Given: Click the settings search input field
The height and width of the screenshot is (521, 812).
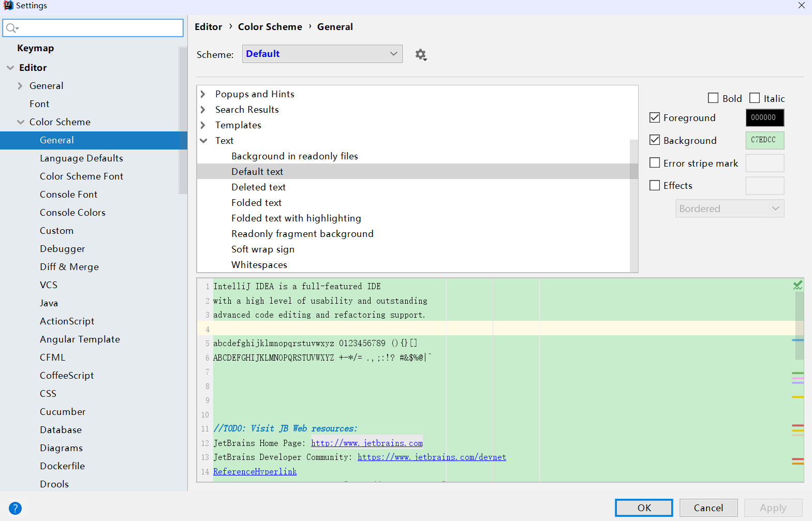Looking at the screenshot, I should click(93, 28).
